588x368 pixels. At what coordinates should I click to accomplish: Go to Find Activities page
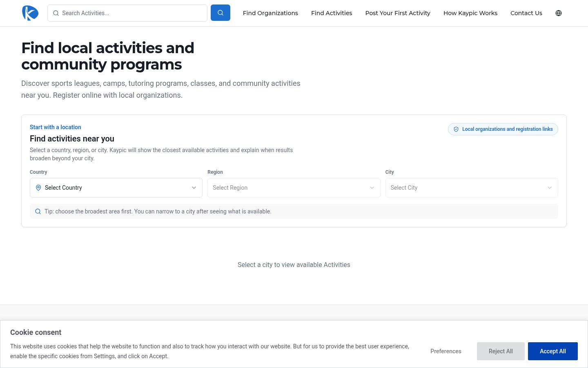(332, 13)
